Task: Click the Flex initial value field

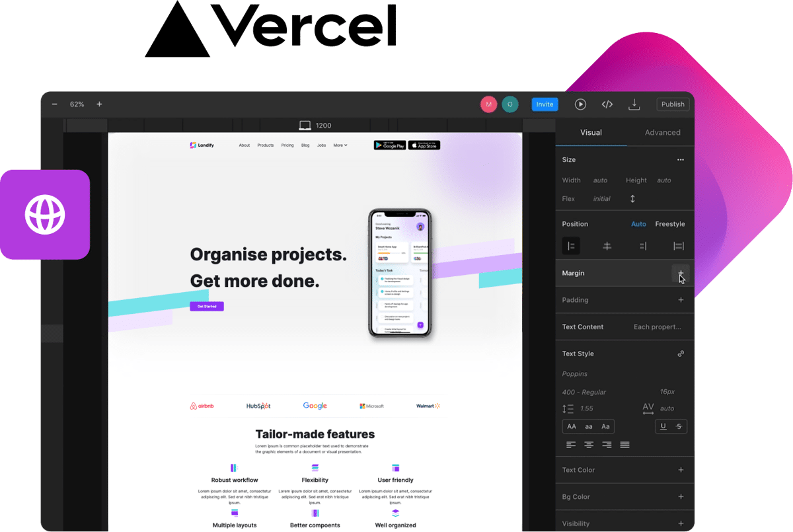Action: pyautogui.click(x=601, y=198)
